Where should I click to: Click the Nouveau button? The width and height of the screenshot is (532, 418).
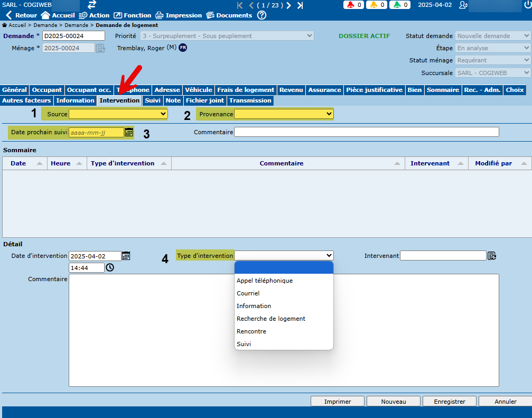point(393,402)
